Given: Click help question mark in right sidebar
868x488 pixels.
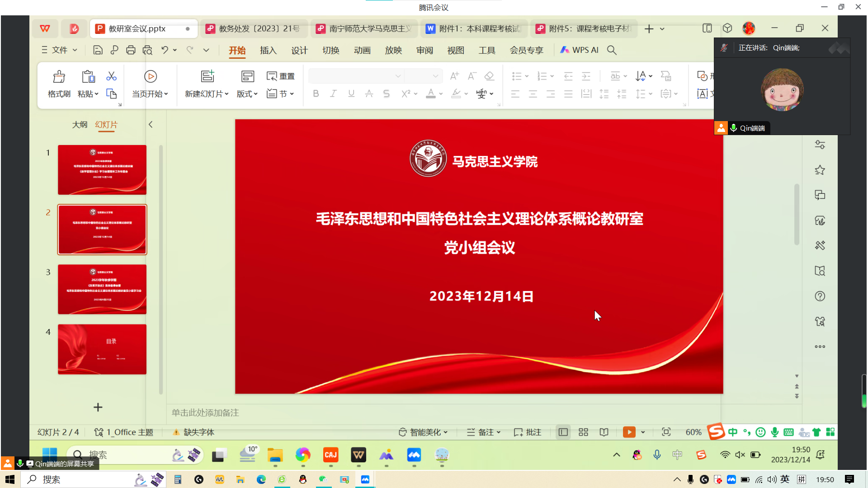Looking at the screenshot, I should pos(820,296).
